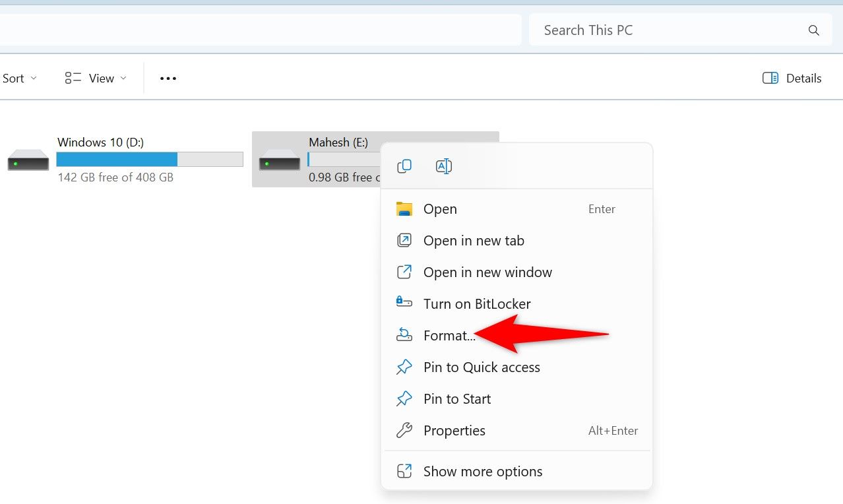Viewport: 843px width, 504px height.
Task: Click the Windows 10 (D:) drive icon
Action: [28, 160]
